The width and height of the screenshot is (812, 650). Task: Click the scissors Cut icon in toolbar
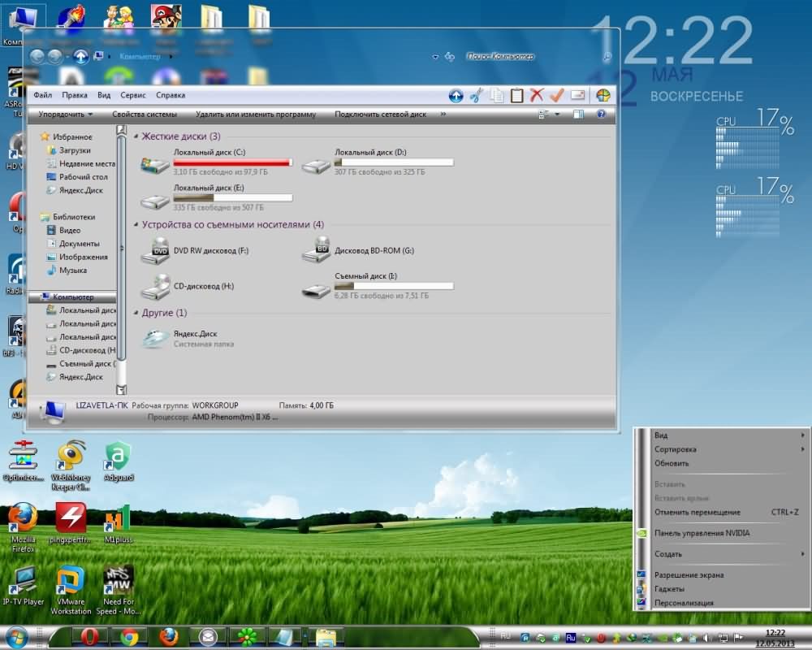coord(477,96)
